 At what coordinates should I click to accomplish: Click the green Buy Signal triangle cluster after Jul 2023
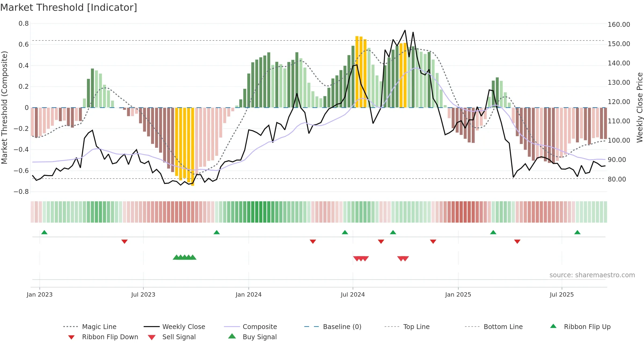(185, 257)
